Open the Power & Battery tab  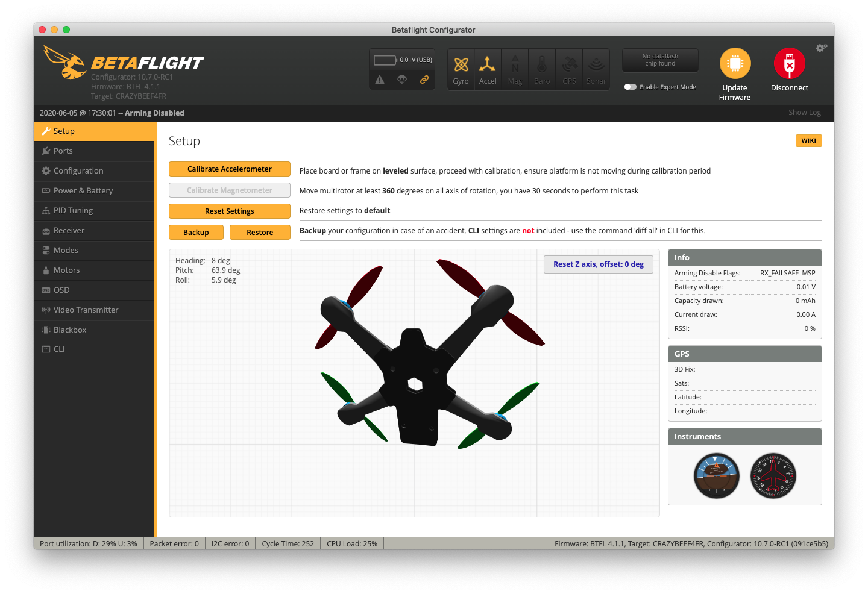(95, 191)
